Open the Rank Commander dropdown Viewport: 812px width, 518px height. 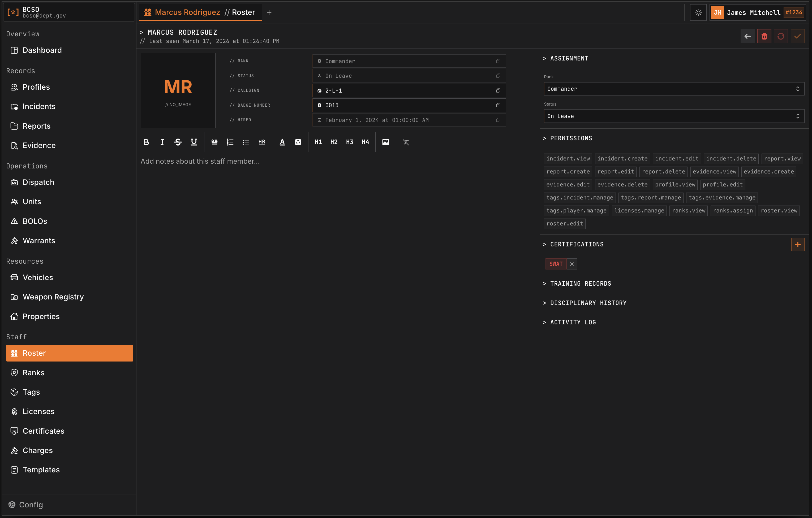pyautogui.click(x=673, y=89)
